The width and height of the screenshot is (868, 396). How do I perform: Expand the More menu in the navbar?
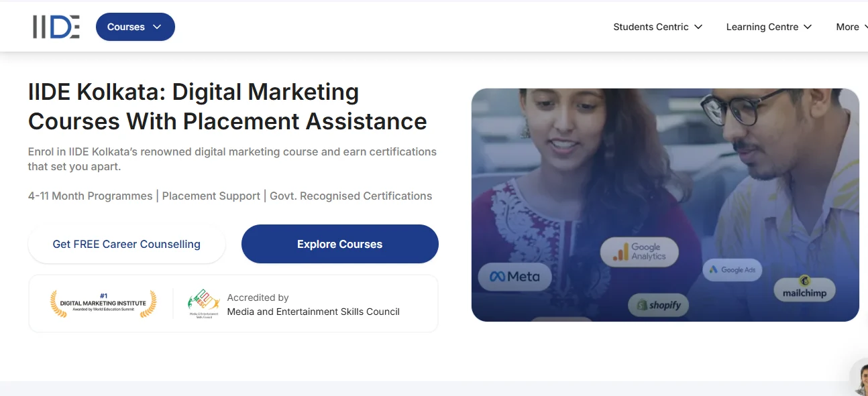(x=851, y=26)
